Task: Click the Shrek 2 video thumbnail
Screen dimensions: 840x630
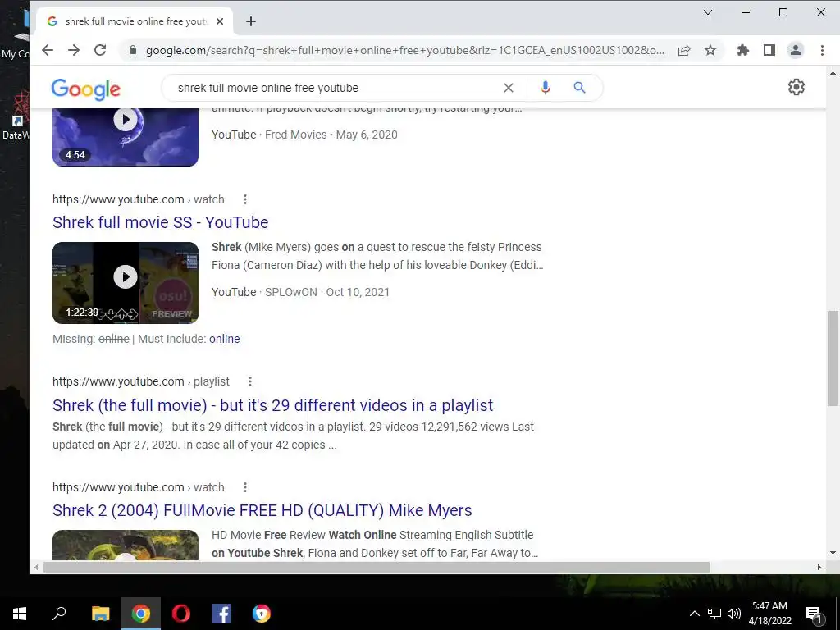Action: [x=126, y=545]
